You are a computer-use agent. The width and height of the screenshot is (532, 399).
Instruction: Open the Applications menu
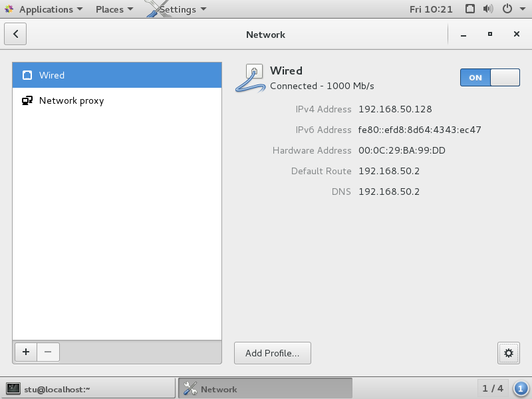[45, 9]
